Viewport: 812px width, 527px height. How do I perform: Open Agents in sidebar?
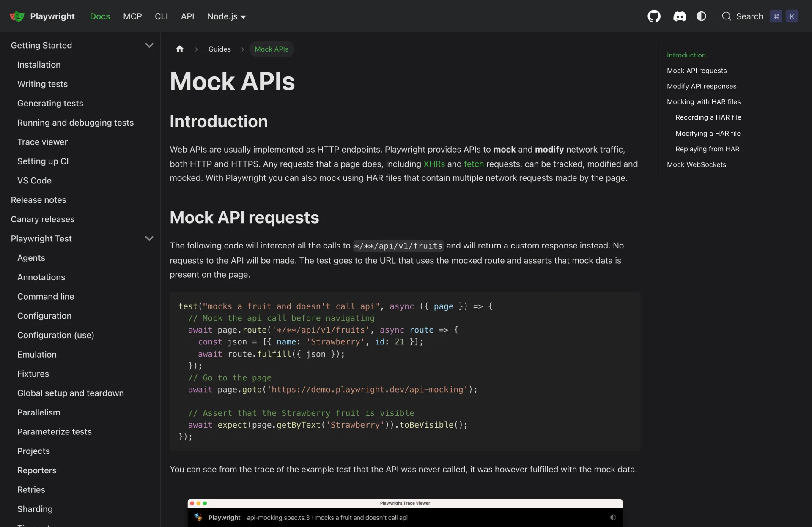coord(31,258)
